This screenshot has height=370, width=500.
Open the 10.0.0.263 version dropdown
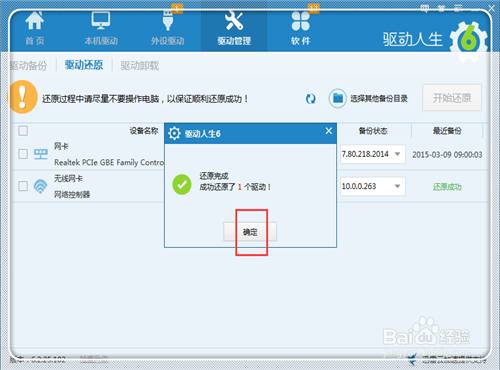[373, 186]
